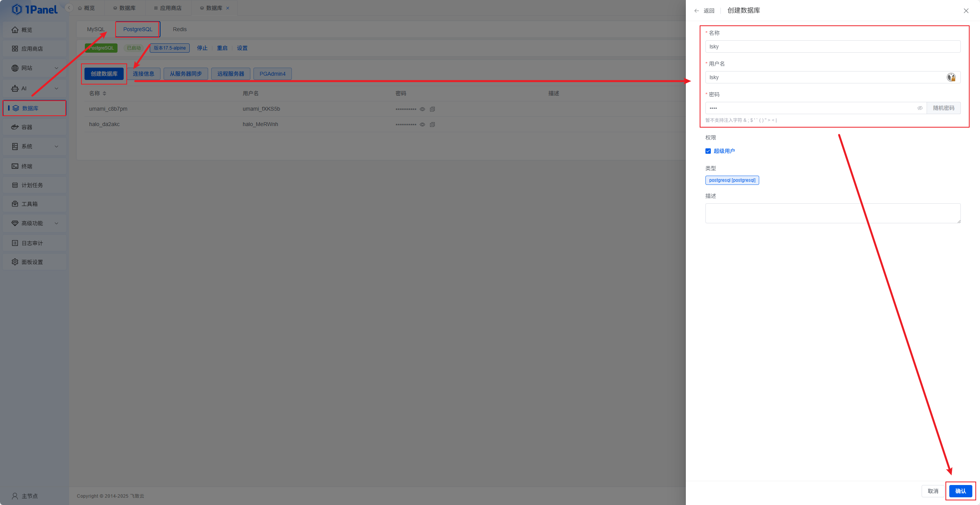The width and height of the screenshot is (980, 505).
Task: Open 数据库 in the sidebar
Action: [35, 108]
